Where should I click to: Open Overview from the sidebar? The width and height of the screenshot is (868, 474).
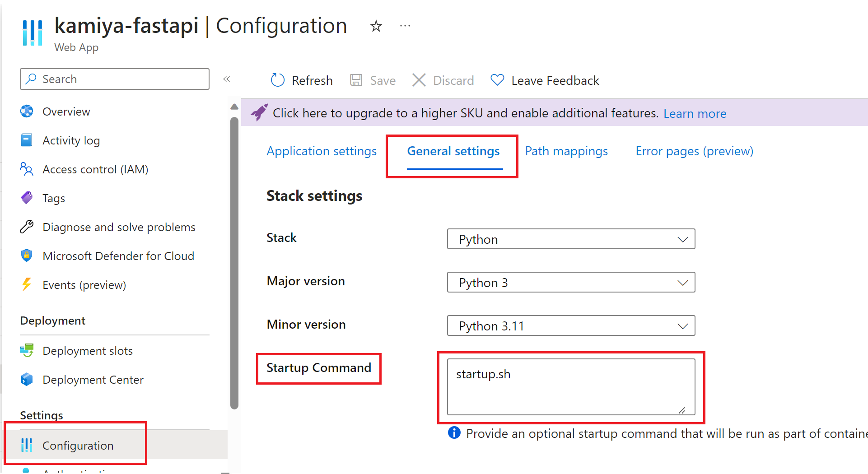click(x=66, y=112)
